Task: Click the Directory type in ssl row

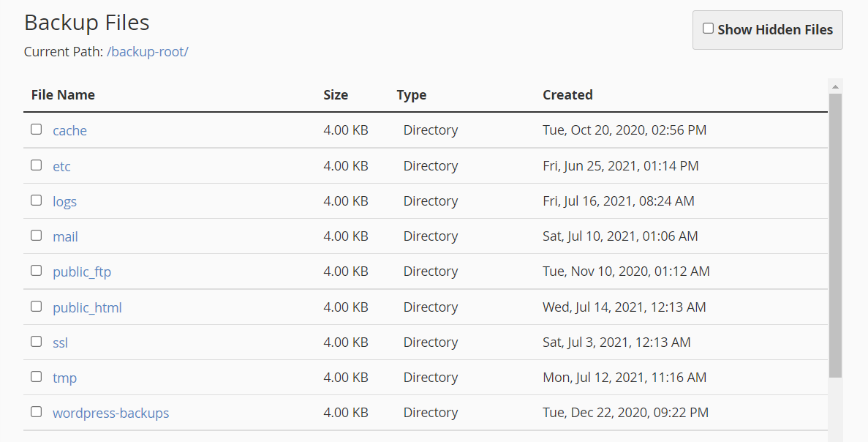Action: 431,343
